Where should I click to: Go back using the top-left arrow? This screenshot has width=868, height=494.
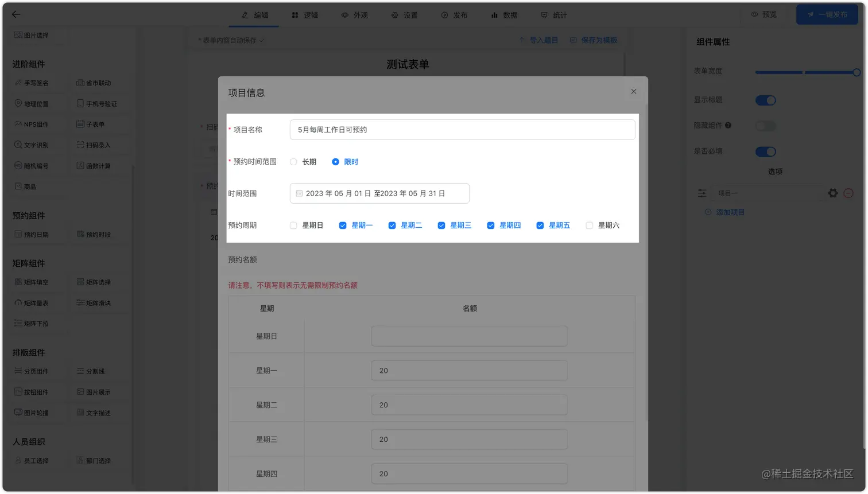coord(16,14)
